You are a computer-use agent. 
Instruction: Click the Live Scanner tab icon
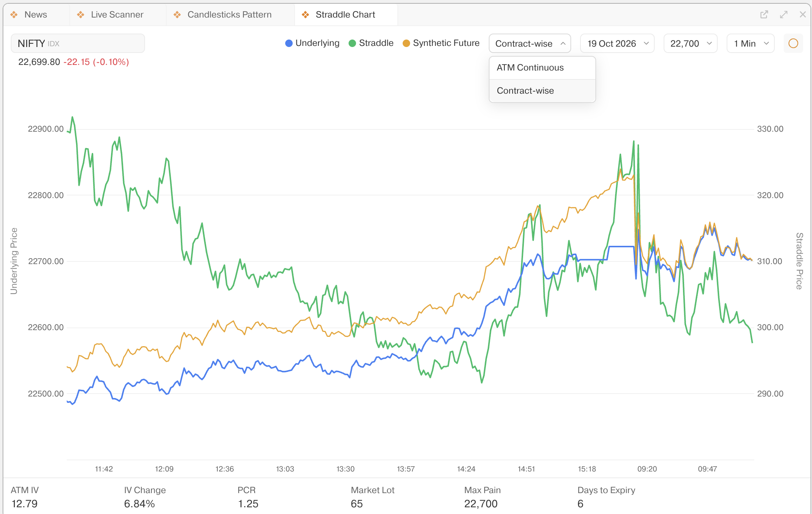[x=81, y=15]
